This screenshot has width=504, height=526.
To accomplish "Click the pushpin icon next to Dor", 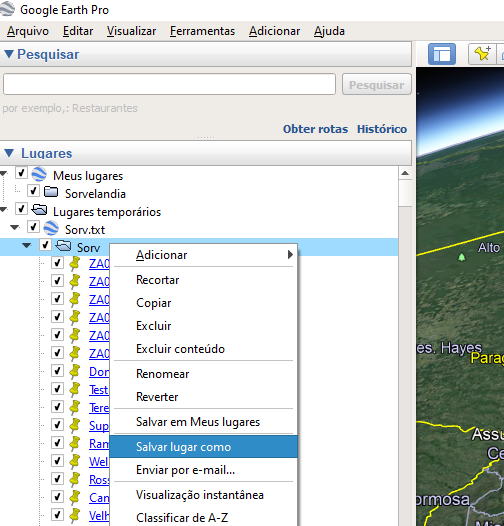I will (x=75, y=371).
